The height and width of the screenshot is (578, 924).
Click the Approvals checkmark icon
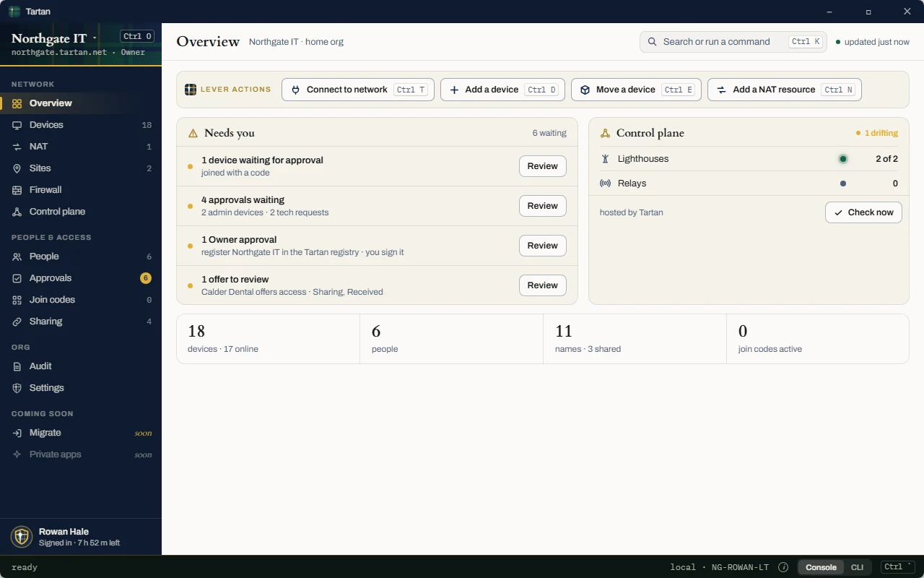tap(17, 278)
